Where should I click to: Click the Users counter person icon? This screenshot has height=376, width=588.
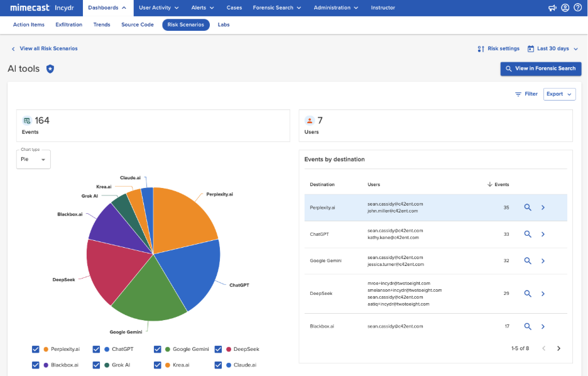click(x=309, y=121)
